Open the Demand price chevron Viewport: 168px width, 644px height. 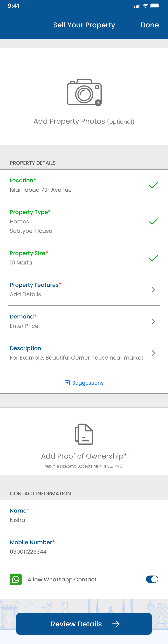153,321
